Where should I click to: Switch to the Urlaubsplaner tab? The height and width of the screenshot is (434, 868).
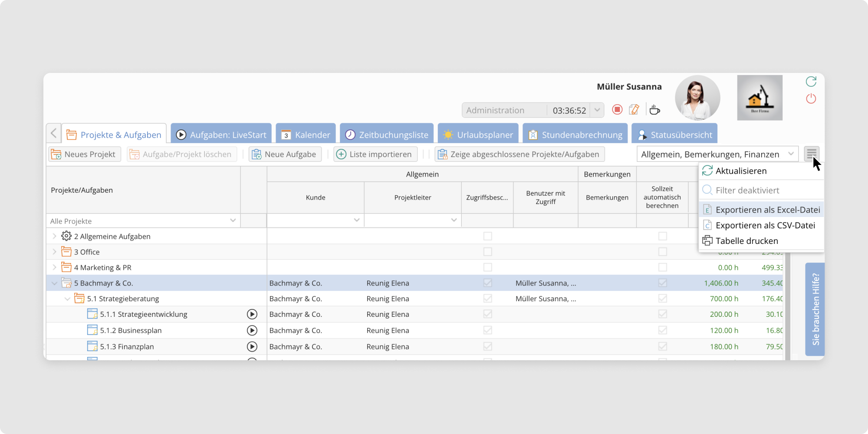point(478,135)
